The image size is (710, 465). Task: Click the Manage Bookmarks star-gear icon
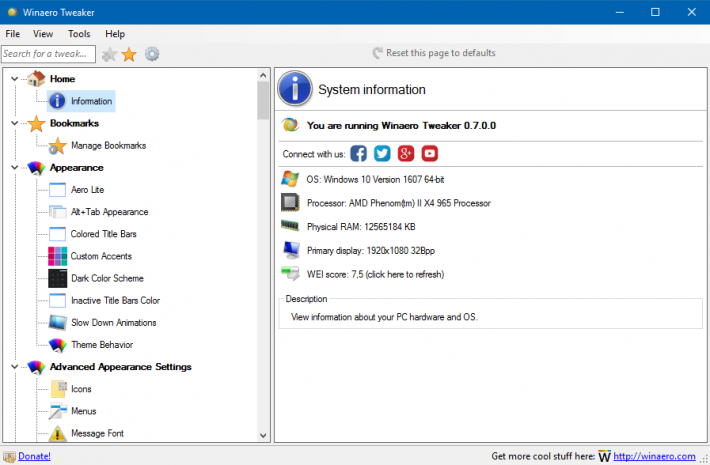click(x=58, y=146)
